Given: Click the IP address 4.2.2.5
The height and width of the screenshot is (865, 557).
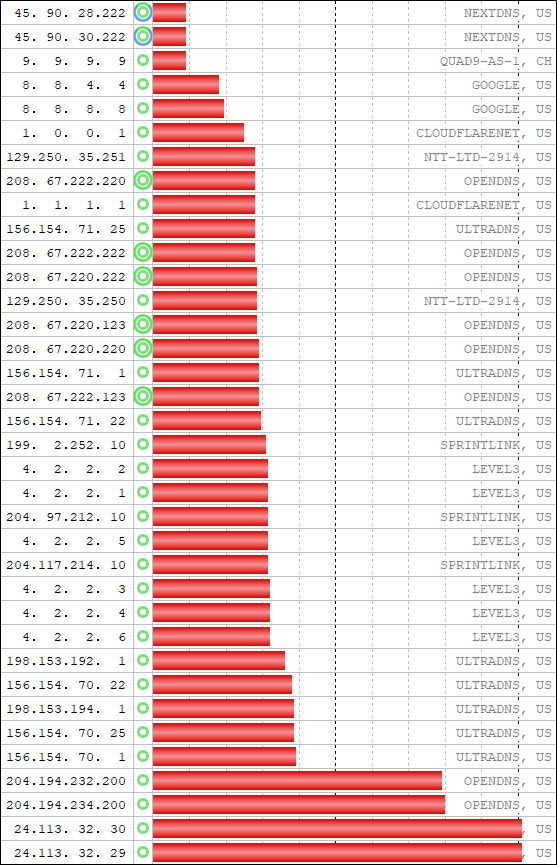Looking at the screenshot, I should coord(74,541).
